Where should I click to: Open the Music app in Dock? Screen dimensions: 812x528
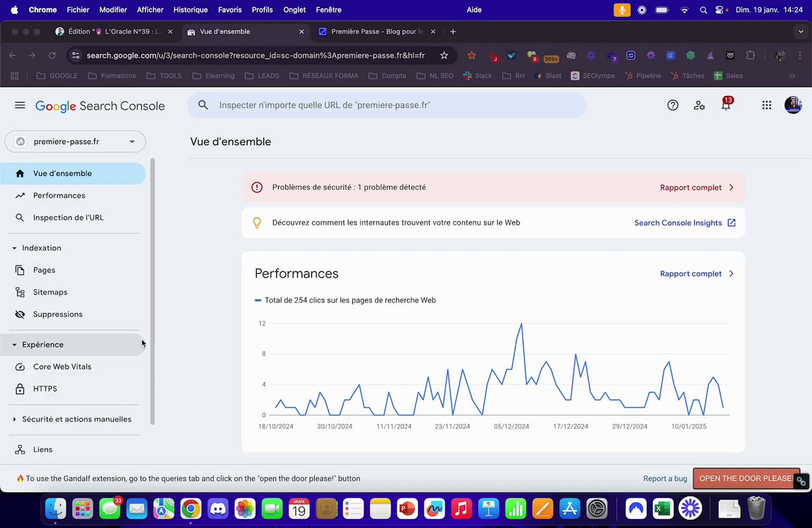click(461, 508)
